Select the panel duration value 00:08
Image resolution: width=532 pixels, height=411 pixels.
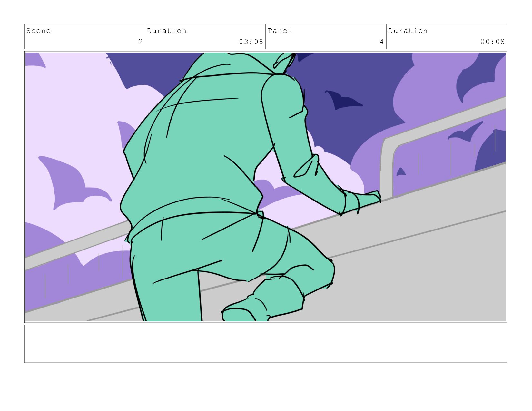tap(492, 42)
